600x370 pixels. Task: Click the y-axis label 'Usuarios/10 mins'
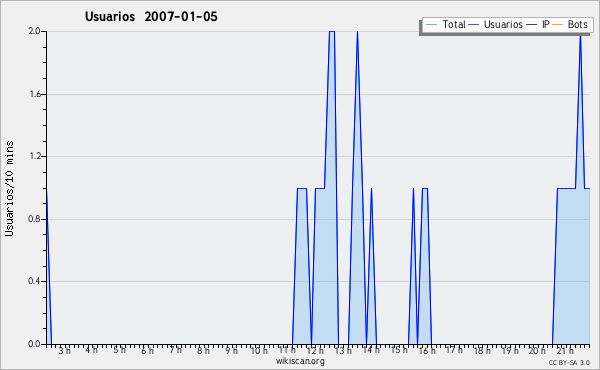[9, 188]
